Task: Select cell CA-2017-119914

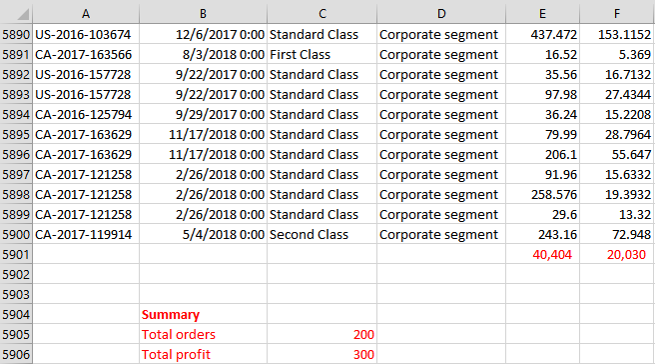Action: click(86, 234)
